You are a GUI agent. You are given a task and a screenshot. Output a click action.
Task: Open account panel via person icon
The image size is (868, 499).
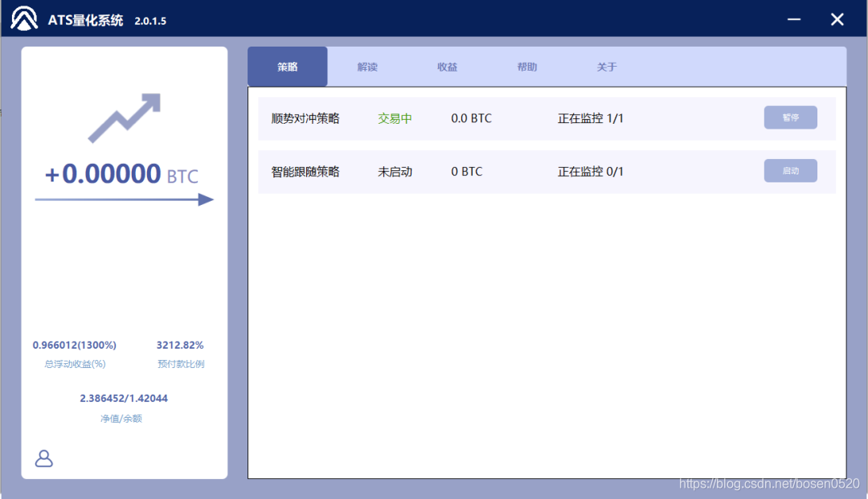click(x=43, y=458)
